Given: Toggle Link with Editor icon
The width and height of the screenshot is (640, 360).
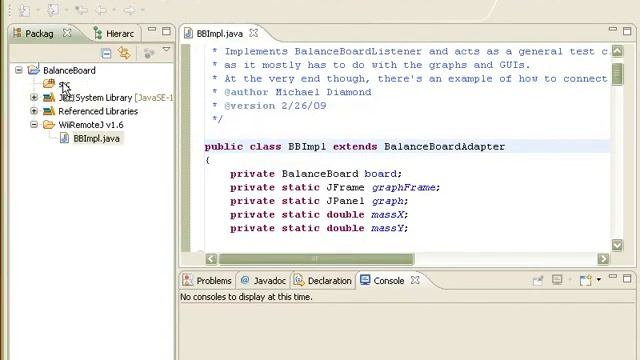Looking at the screenshot, I should point(124,53).
